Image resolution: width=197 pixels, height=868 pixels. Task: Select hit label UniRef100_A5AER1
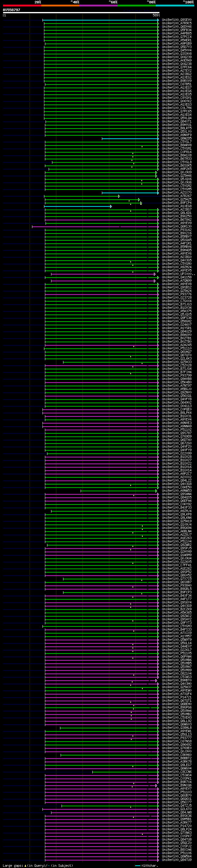click(x=176, y=40)
